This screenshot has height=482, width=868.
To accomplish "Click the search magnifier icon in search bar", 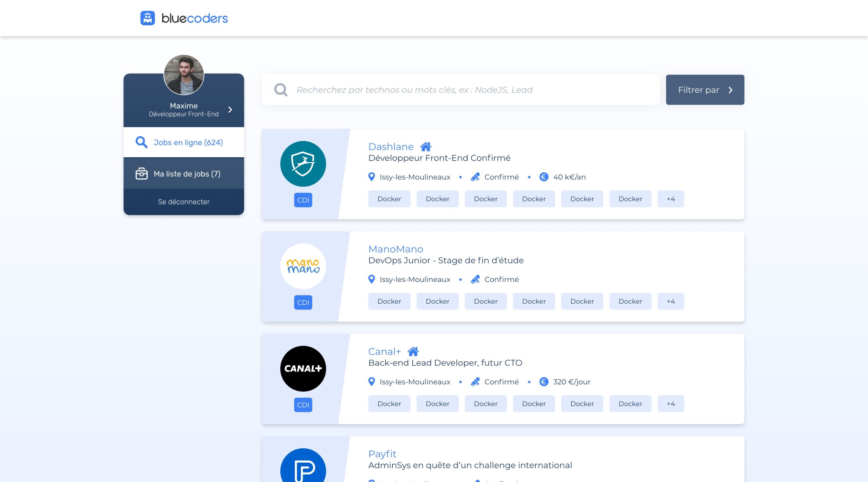I will click(281, 90).
